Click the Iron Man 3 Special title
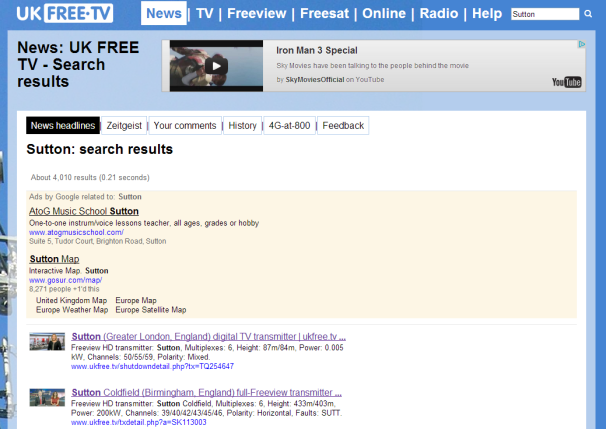The image size is (606, 429). coord(317,51)
